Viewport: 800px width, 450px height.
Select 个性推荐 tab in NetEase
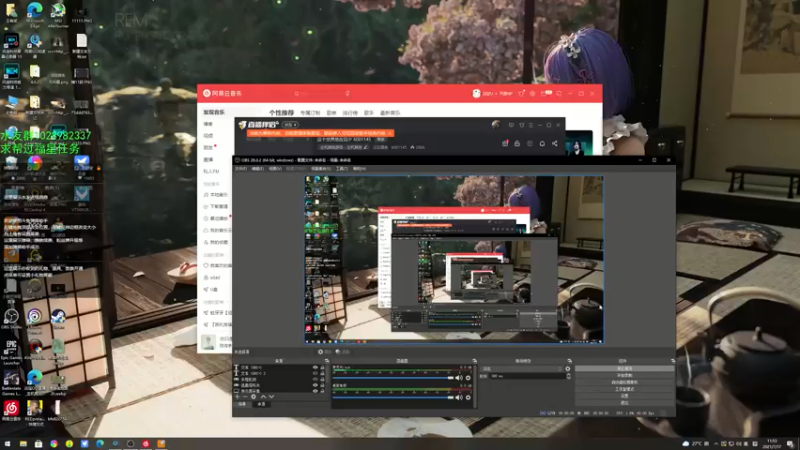point(282,112)
